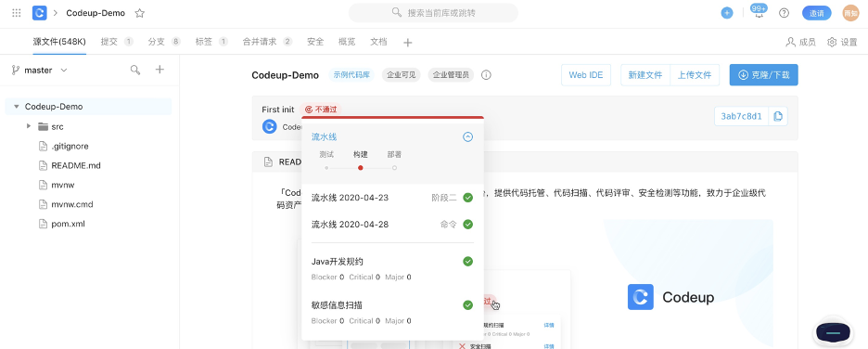Open the 标签 tab
This screenshot has height=349, width=868.
[x=212, y=42]
